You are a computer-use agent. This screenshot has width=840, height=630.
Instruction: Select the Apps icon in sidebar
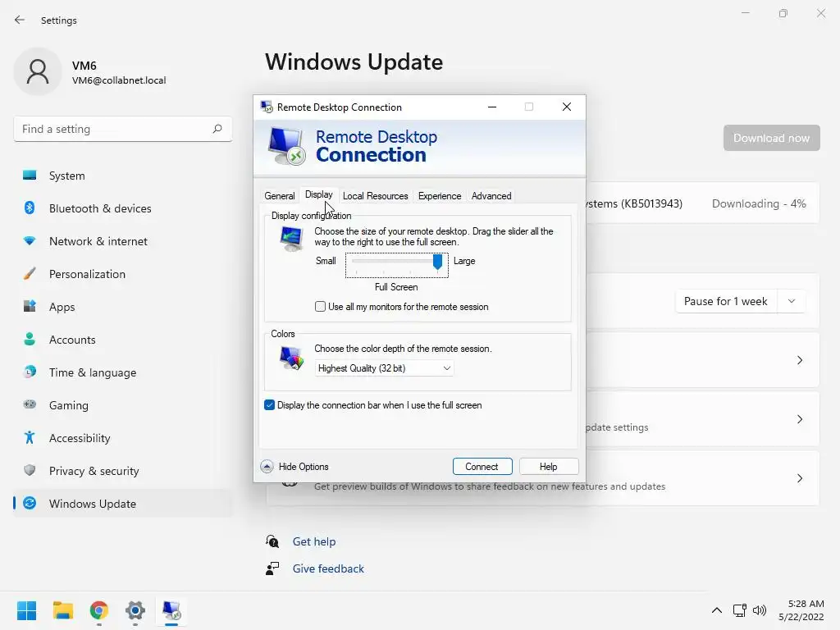[30, 307]
